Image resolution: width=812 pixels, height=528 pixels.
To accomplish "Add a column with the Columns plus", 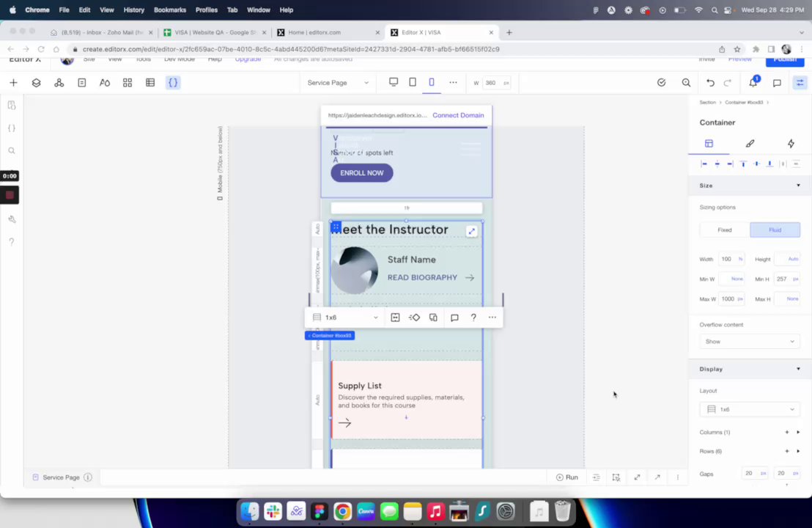I will (x=786, y=432).
